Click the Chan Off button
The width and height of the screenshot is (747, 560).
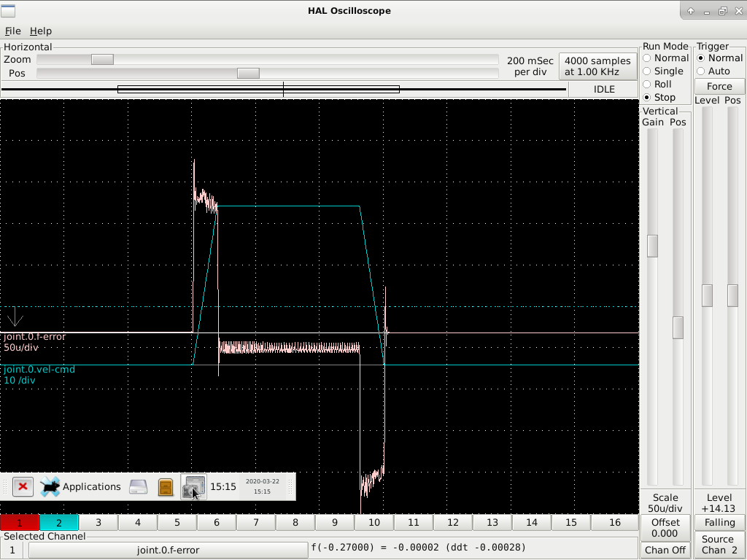(665, 550)
